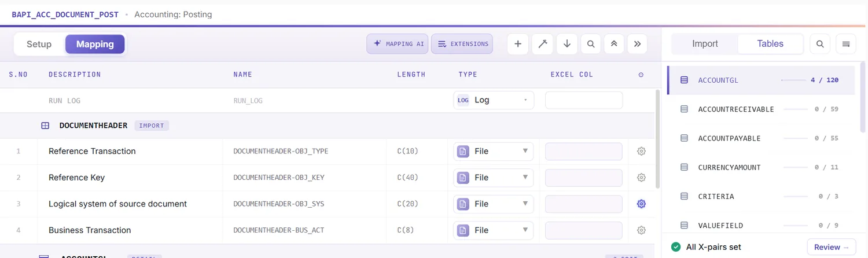Click Excel col field for Reference Transaction
868x258 pixels.
pos(584,151)
